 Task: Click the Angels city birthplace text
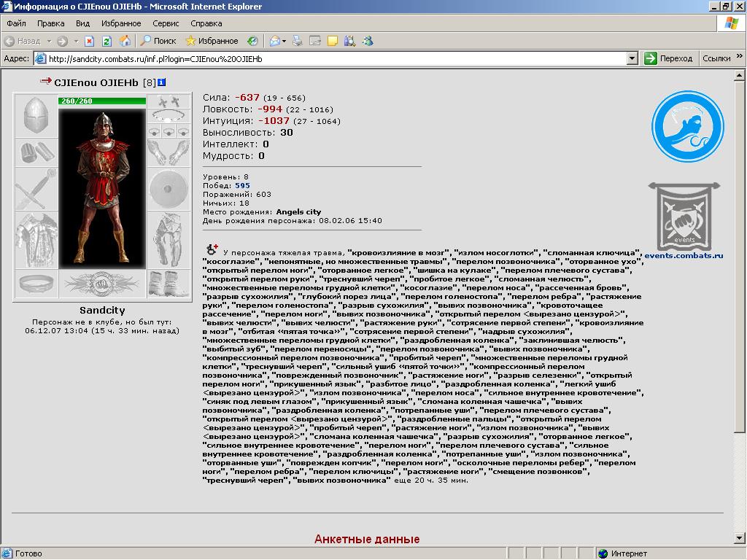pos(298,212)
